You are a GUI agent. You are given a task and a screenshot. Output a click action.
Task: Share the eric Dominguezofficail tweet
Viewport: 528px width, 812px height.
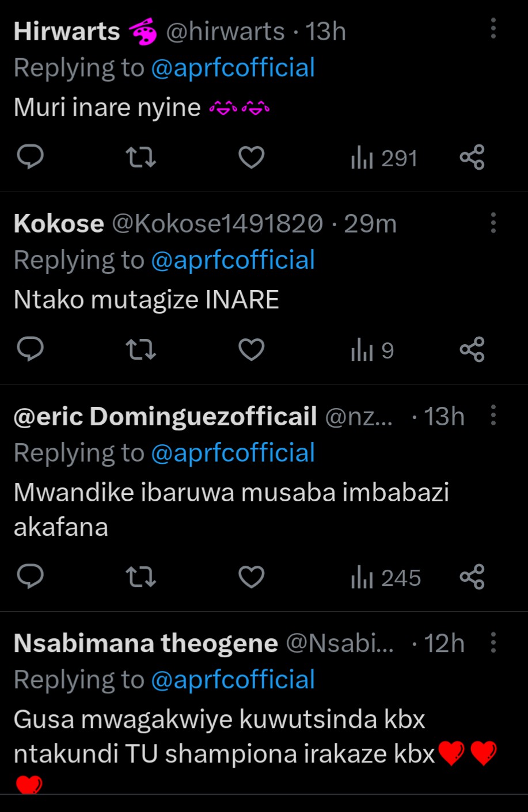(472, 577)
